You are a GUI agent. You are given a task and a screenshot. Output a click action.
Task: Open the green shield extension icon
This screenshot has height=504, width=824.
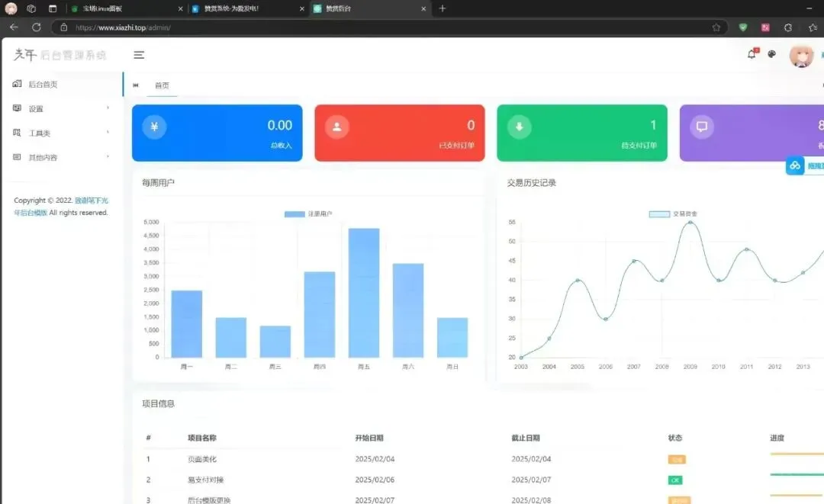[743, 27]
